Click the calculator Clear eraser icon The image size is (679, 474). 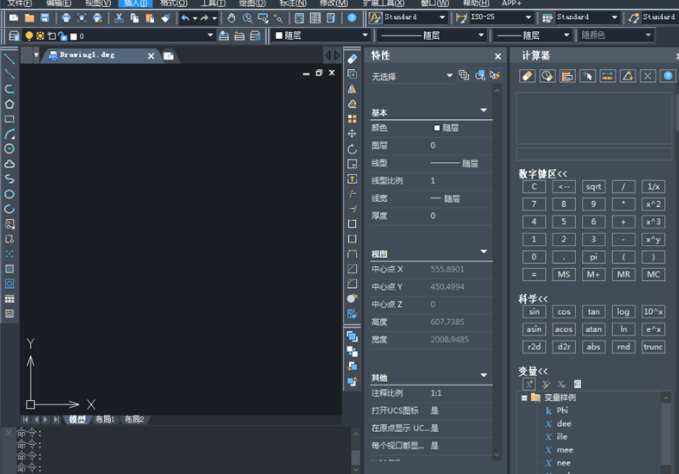click(x=527, y=76)
